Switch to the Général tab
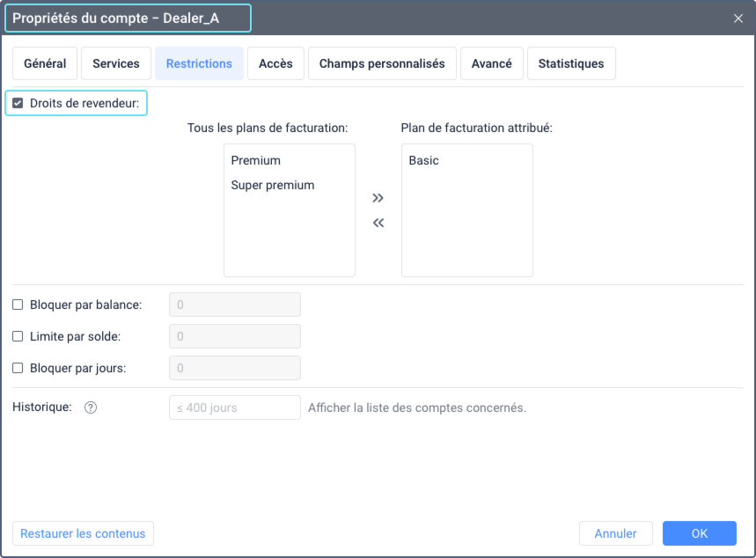Image resolution: width=756 pixels, height=558 pixels. pos(44,63)
